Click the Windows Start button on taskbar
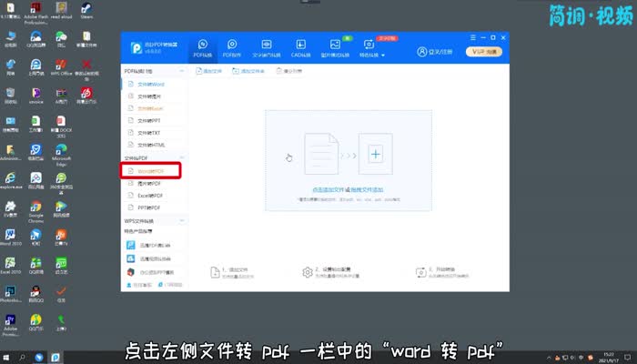This screenshot has height=364, width=637. (x=9, y=356)
